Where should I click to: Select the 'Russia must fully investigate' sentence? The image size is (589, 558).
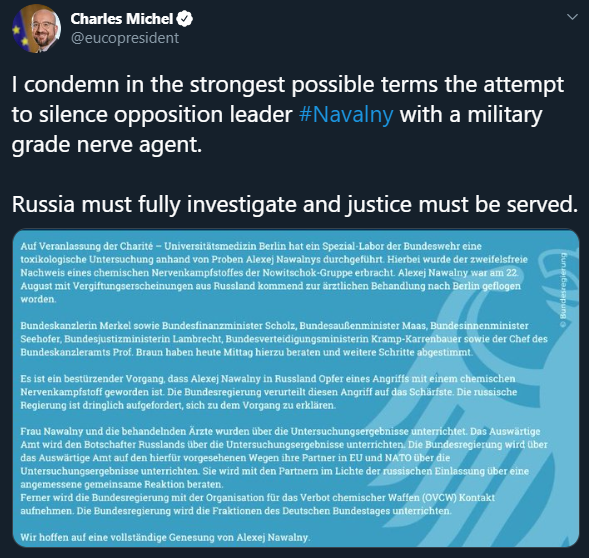click(294, 204)
